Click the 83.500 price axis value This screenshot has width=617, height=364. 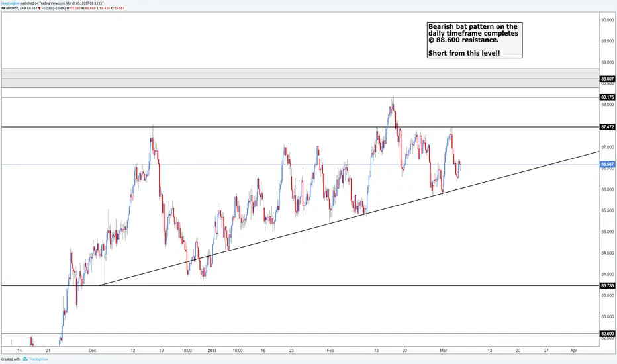tap(608, 296)
